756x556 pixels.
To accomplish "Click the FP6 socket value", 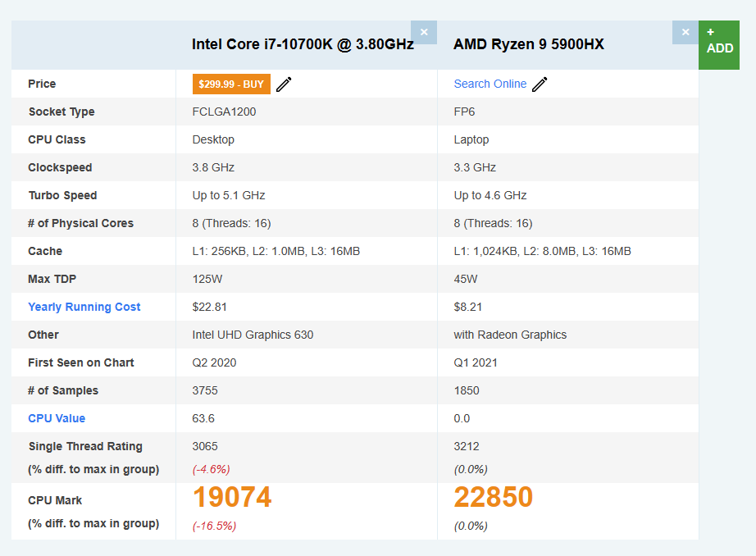I will click(x=464, y=112).
